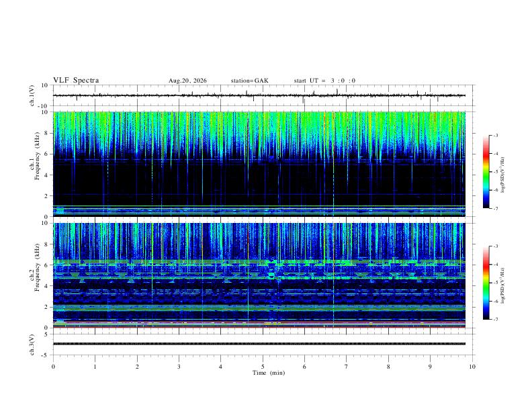Click the 5 minute tick on time axis
Image resolution: width=532 pixels, height=411 pixels.
coord(263,367)
